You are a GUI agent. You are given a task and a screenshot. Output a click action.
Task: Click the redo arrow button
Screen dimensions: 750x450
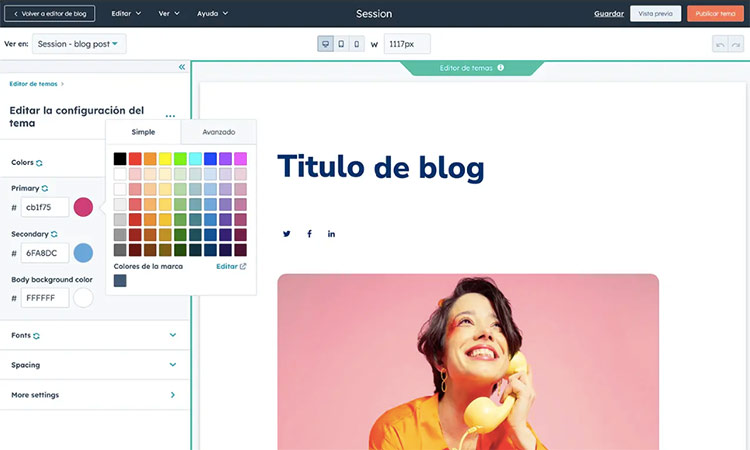(736, 44)
